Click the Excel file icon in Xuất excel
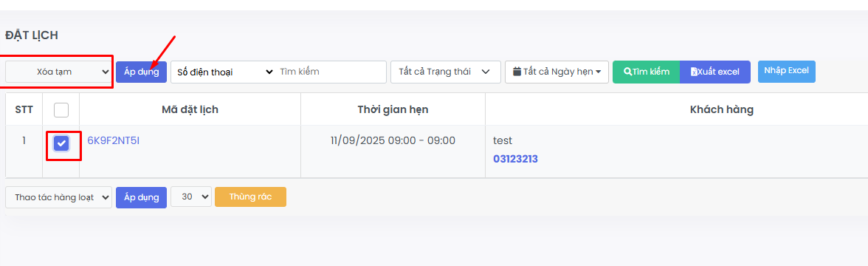This screenshot has width=868, height=266. click(694, 72)
